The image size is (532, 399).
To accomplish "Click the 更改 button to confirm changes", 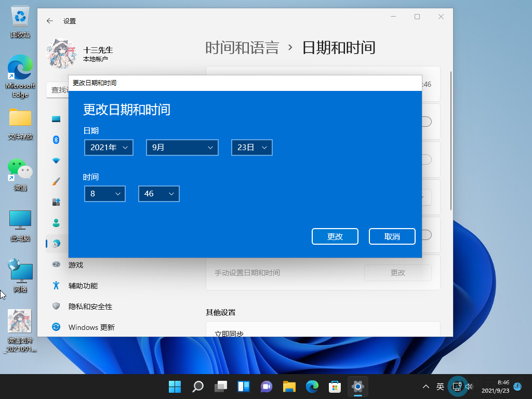I will [x=335, y=236].
